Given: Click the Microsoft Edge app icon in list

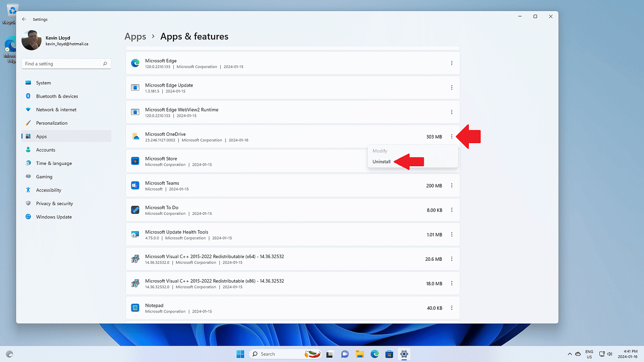Looking at the screenshot, I should 135,63.
